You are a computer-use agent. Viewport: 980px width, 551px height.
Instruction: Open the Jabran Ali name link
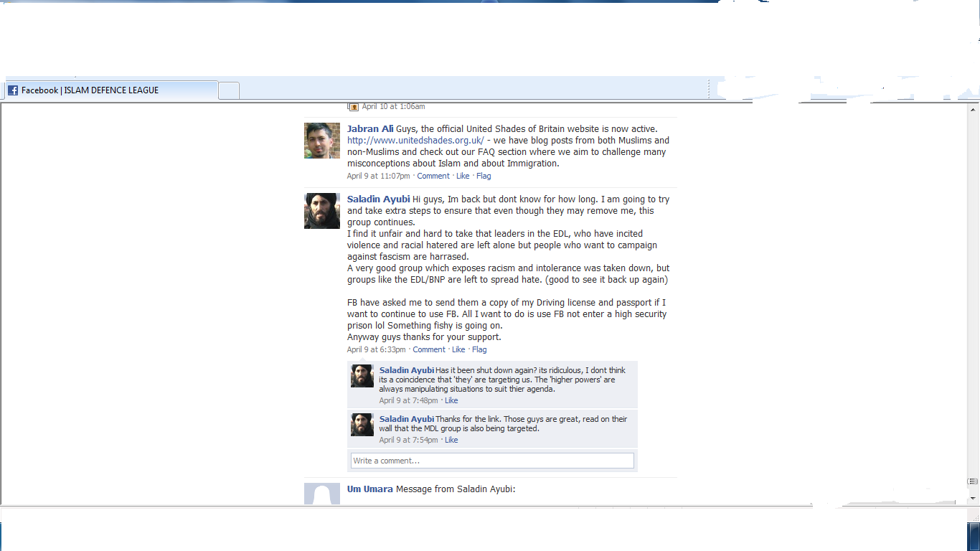pyautogui.click(x=370, y=129)
